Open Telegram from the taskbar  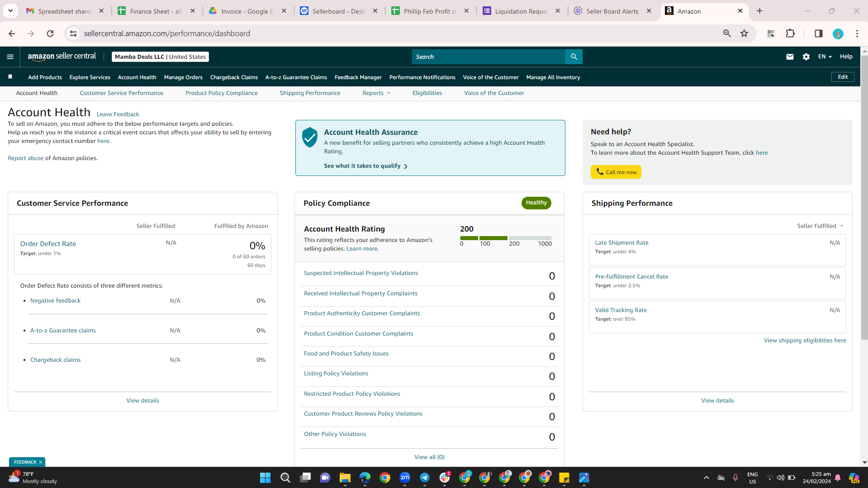[x=425, y=478]
